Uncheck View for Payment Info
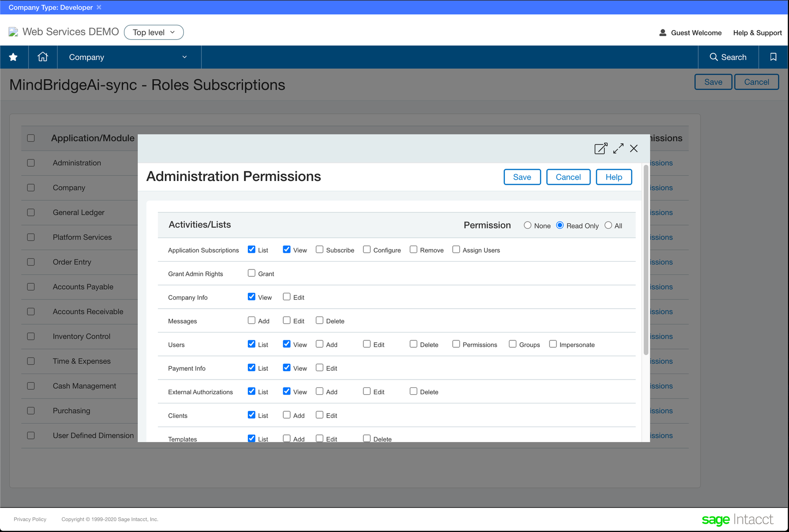This screenshot has height=532, width=789. (x=286, y=368)
